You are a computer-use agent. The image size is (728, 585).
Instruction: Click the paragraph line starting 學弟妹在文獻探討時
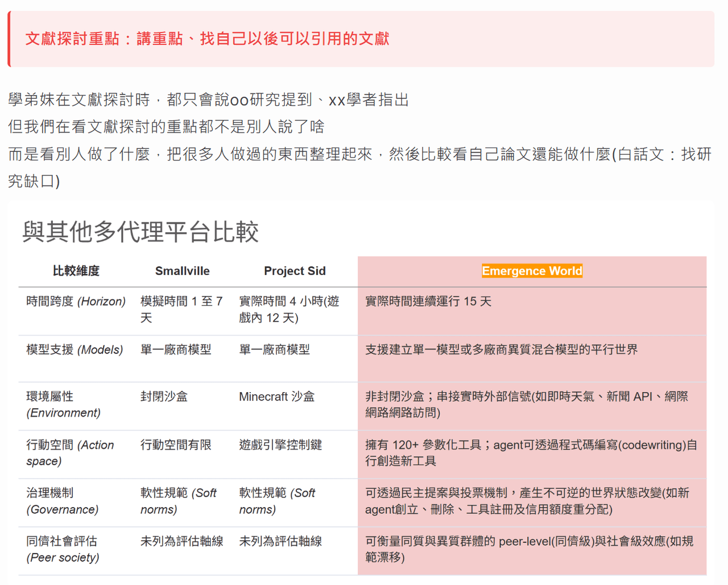point(208,100)
